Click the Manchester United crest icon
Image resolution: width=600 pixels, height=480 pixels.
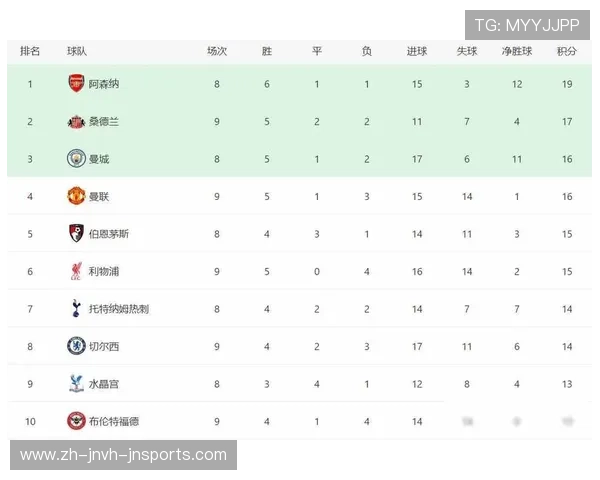(x=76, y=196)
